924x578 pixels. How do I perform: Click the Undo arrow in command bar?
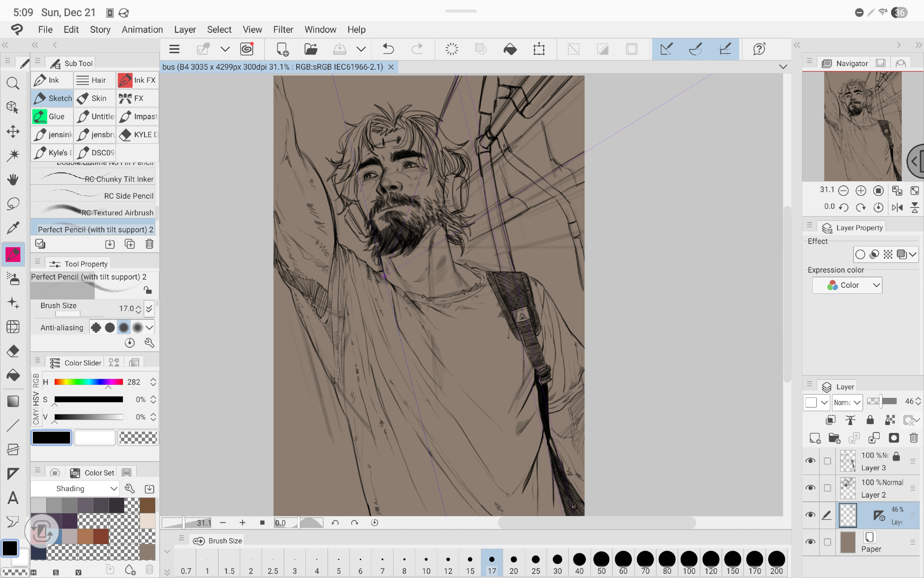pos(388,49)
